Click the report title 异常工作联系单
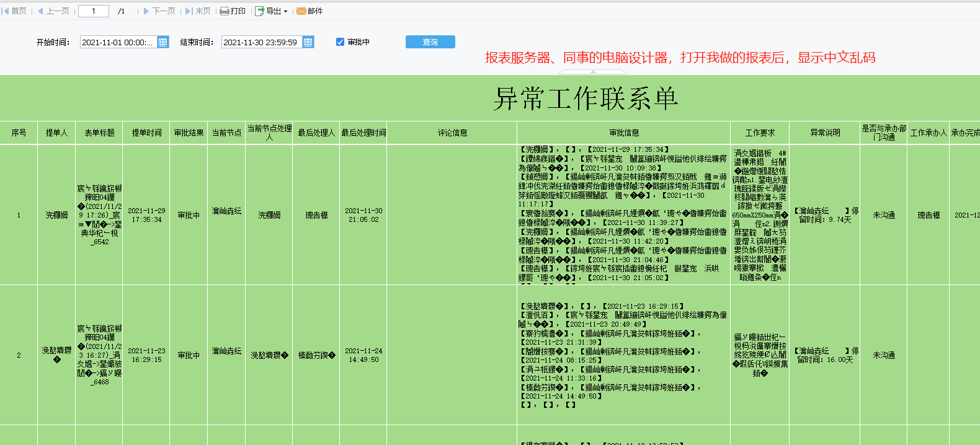Screen dimensions: 980x445 [586, 99]
